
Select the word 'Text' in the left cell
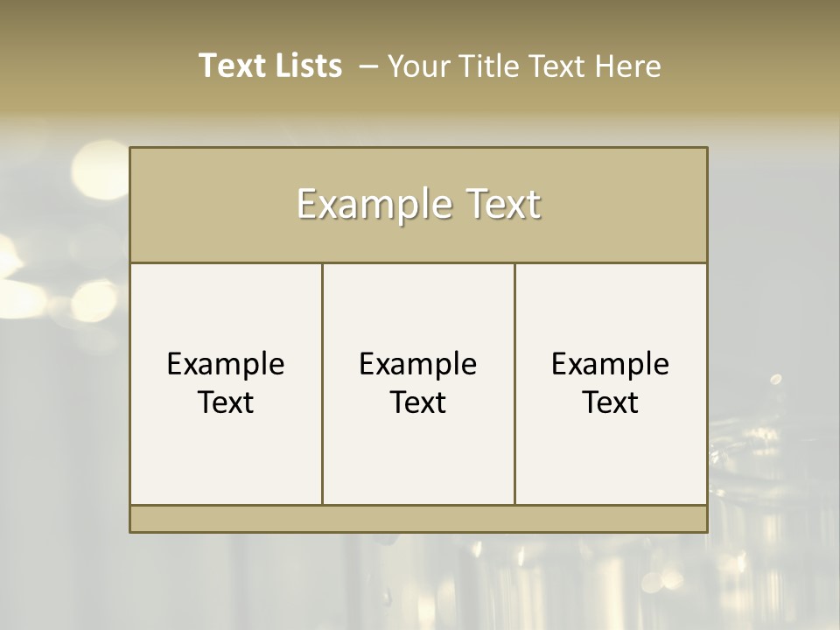coord(226,402)
